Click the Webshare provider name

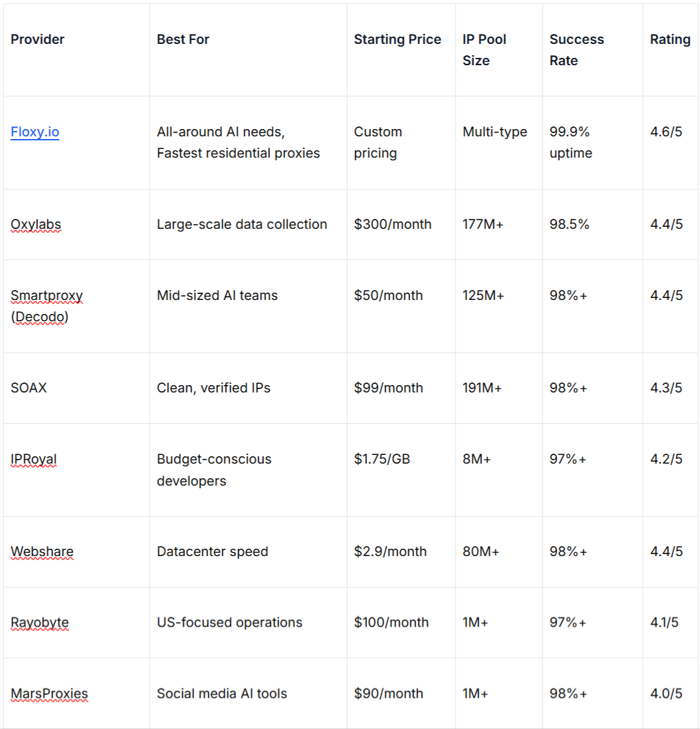pos(42,552)
